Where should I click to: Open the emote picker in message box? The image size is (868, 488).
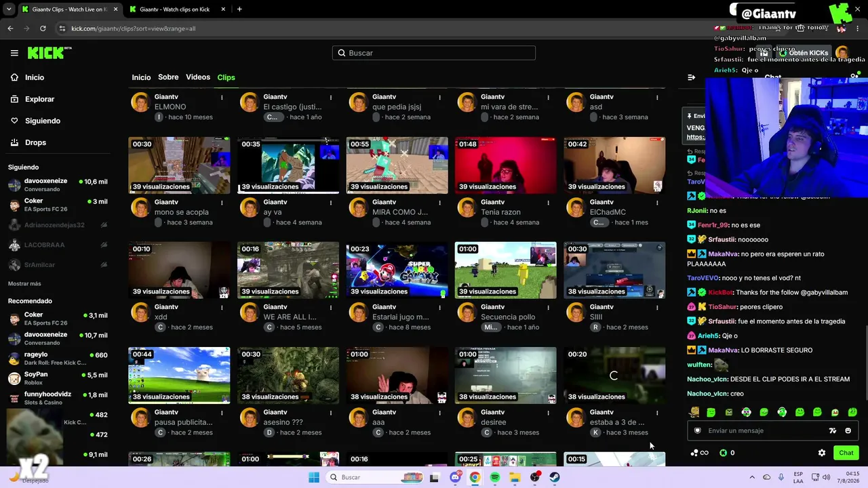point(848,430)
